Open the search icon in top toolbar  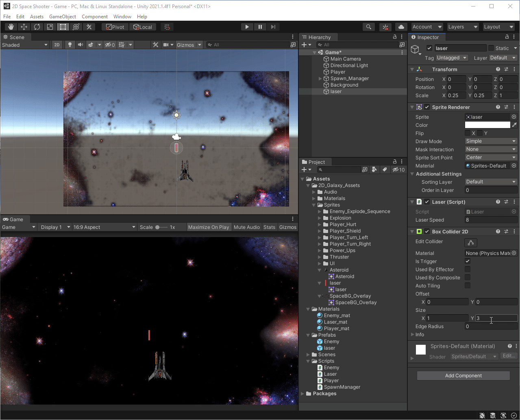[x=368, y=27]
